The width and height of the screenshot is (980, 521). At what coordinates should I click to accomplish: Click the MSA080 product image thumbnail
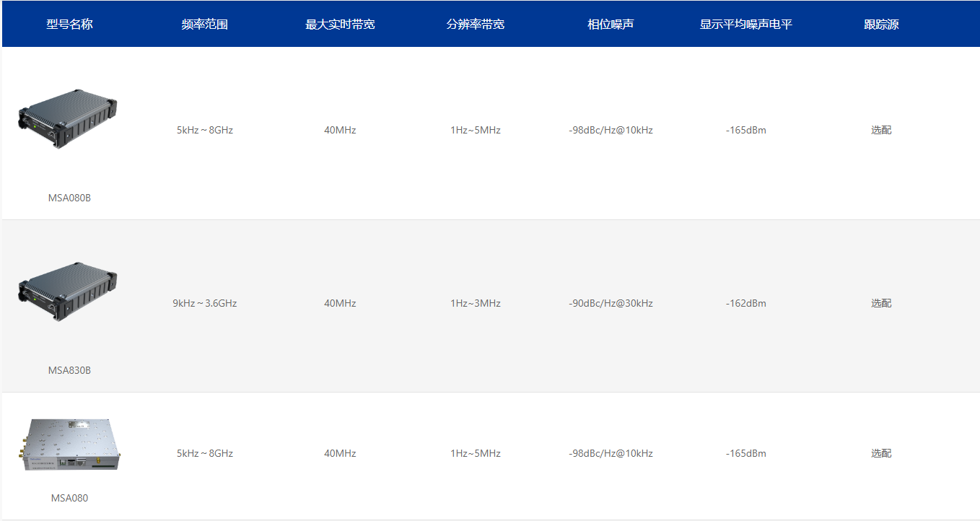(71, 444)
